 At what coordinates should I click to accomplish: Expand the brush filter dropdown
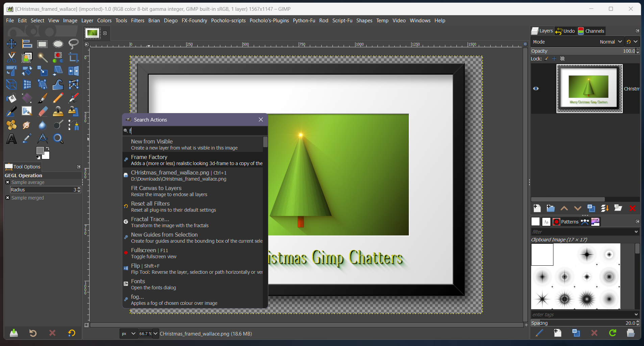636,232
